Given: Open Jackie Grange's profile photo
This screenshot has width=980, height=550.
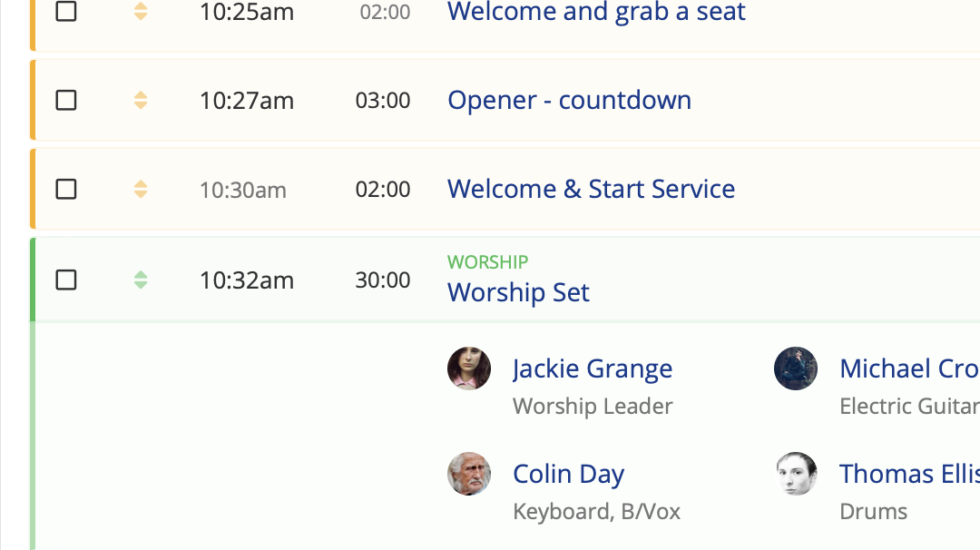Looking at the screenshot, I should 469,368.
